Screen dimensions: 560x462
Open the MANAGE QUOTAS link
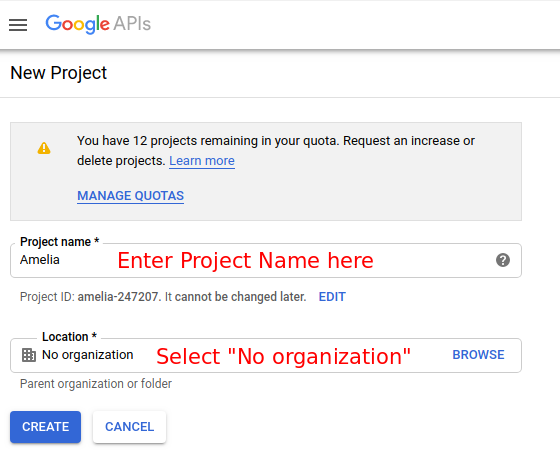131,196
